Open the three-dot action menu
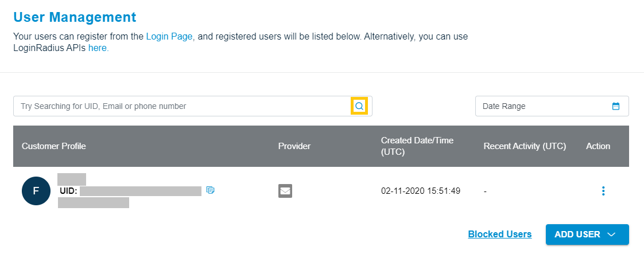 [603, 191]
